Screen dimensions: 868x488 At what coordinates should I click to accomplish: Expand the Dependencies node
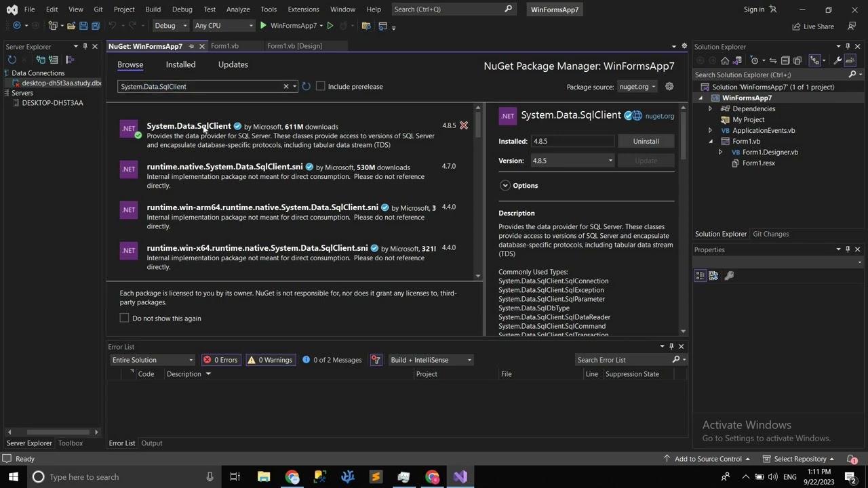click(x=710, y=108)
